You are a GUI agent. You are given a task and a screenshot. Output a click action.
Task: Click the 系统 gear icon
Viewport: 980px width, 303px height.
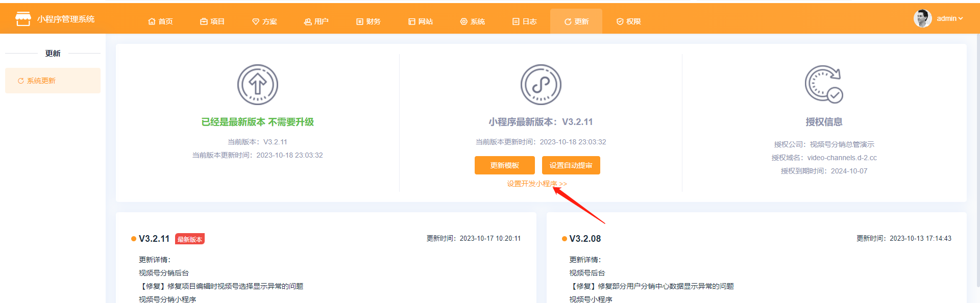coord(464,21)
